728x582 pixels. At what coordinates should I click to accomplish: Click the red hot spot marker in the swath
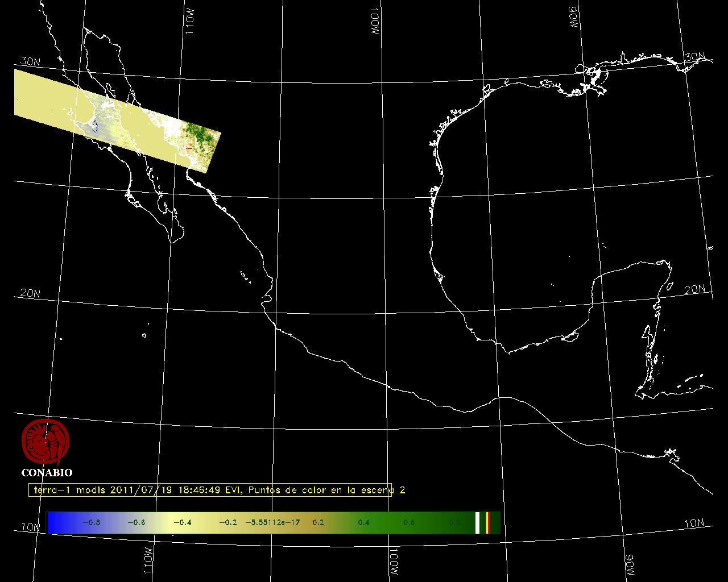188,148
